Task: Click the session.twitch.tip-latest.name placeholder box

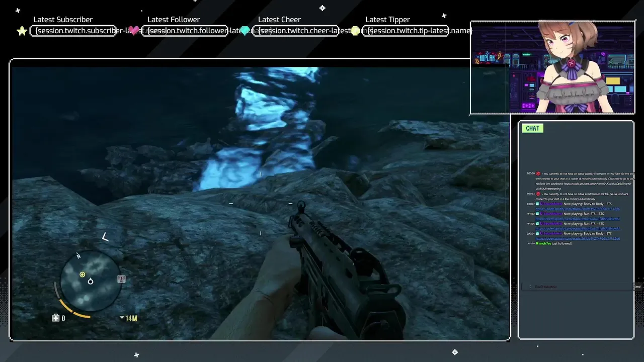Action: click(x=407, y=31)
